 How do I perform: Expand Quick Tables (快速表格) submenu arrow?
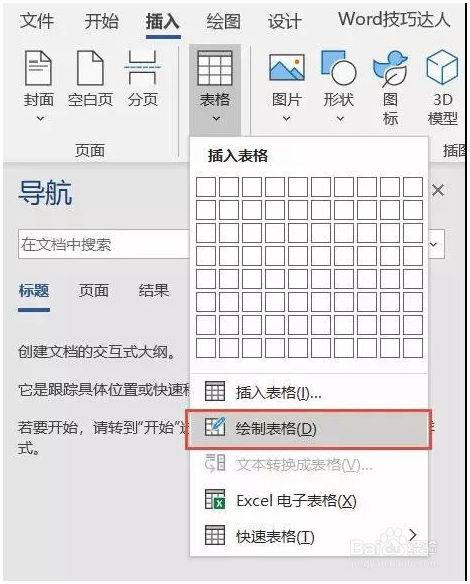click(412, 535)
